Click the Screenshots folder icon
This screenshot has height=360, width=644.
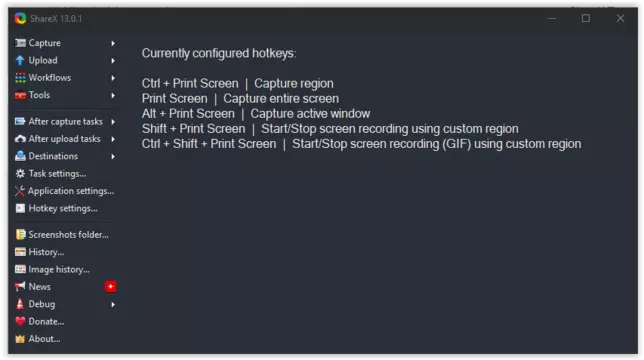click(20, 234)
